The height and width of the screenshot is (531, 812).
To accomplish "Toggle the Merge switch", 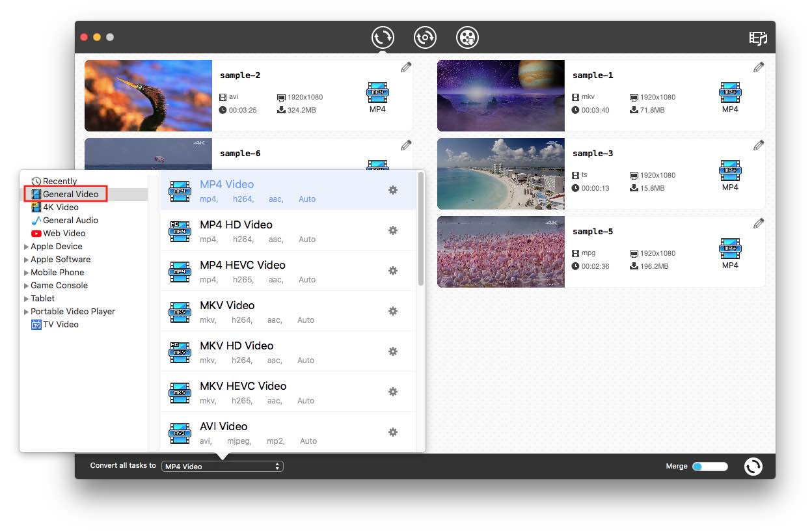I will [x=710, y=466].
